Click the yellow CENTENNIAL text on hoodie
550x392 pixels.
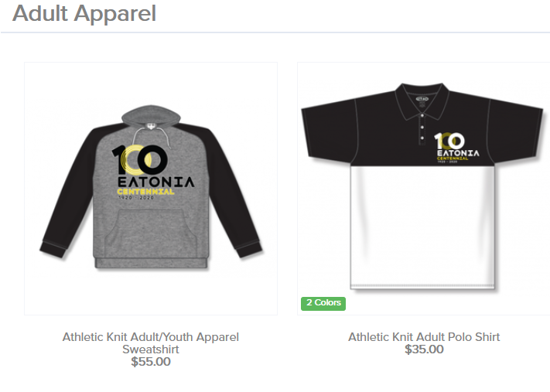tap(145, 192)
